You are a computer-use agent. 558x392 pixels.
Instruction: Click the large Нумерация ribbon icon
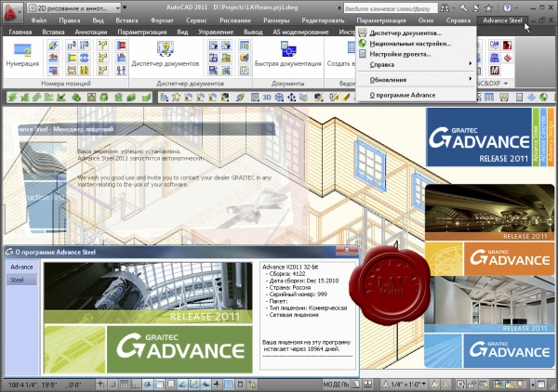(22, 50)
